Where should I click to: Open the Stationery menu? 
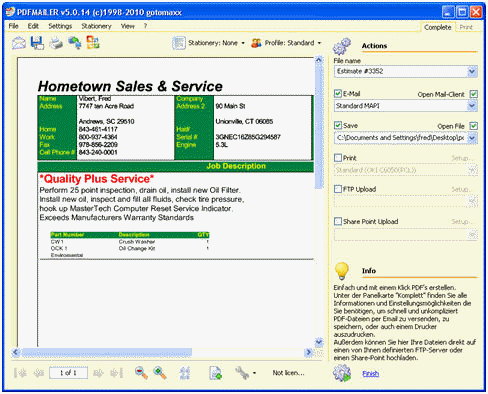pyautogui.click(x=96, y=26)
